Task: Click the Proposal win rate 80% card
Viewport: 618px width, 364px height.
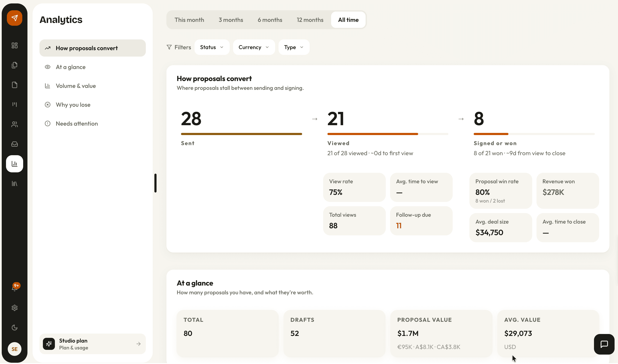Action: (x=500, y=191)
